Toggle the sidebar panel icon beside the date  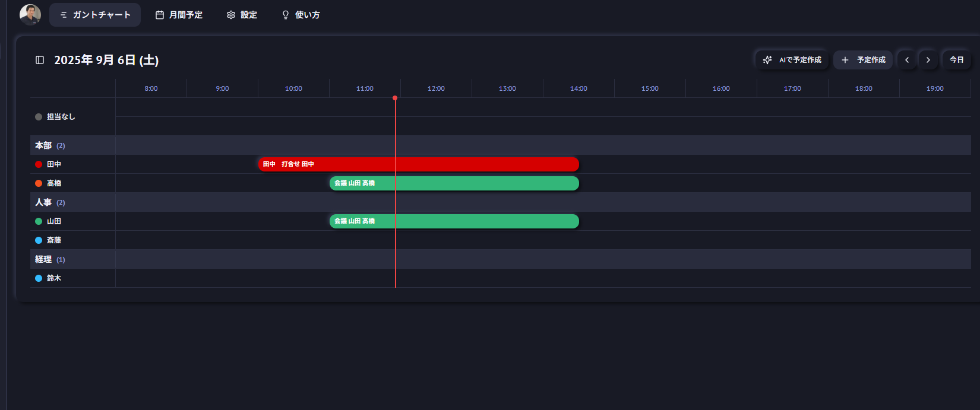[40, 60]
